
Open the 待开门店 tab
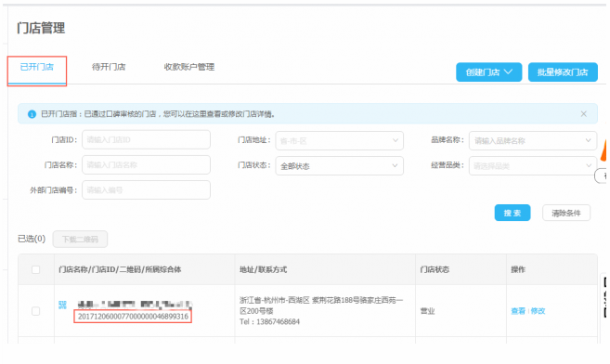(x=109, y=67)
